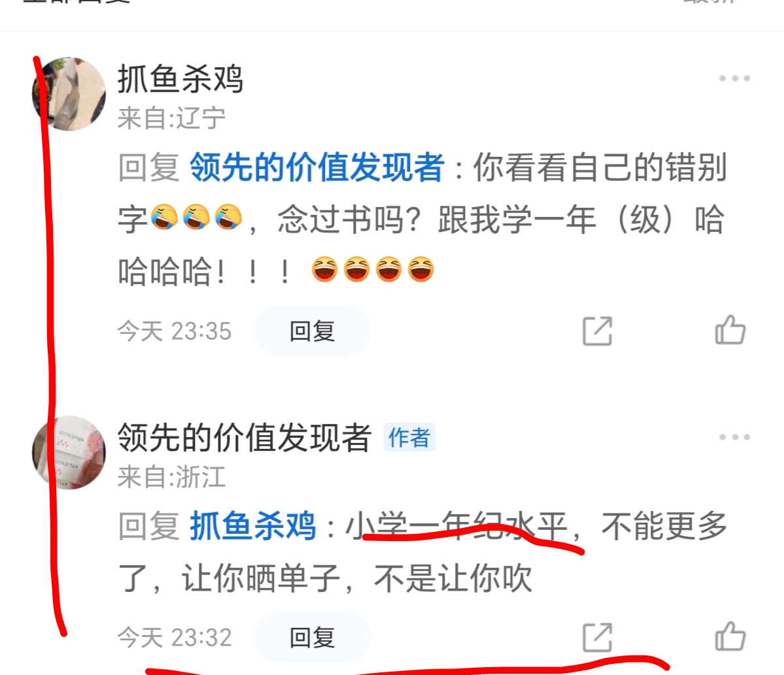Open the blue 领先的价值发现者 mention link
The image size is (784, 675).
point(316,167)
